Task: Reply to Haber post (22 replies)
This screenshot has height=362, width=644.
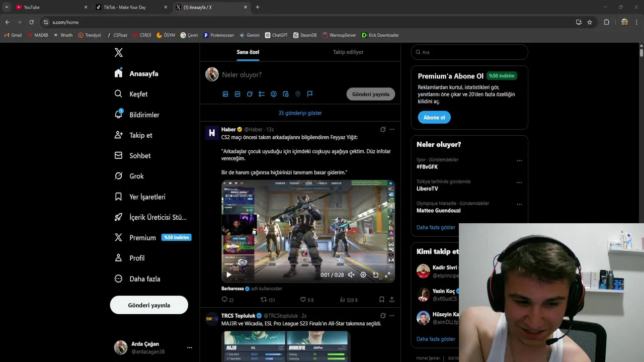Action: [x=227, y=300]
